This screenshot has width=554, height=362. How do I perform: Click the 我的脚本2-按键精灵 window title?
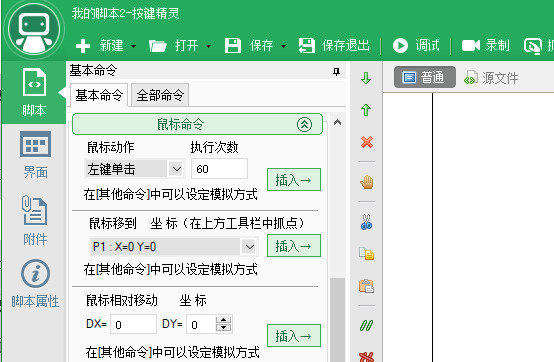[x=125, y=14]
